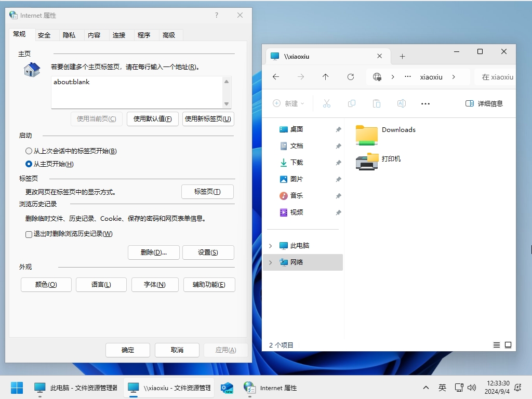Select the Rename icon in Explorer toolbar

(x=401, y=103)
